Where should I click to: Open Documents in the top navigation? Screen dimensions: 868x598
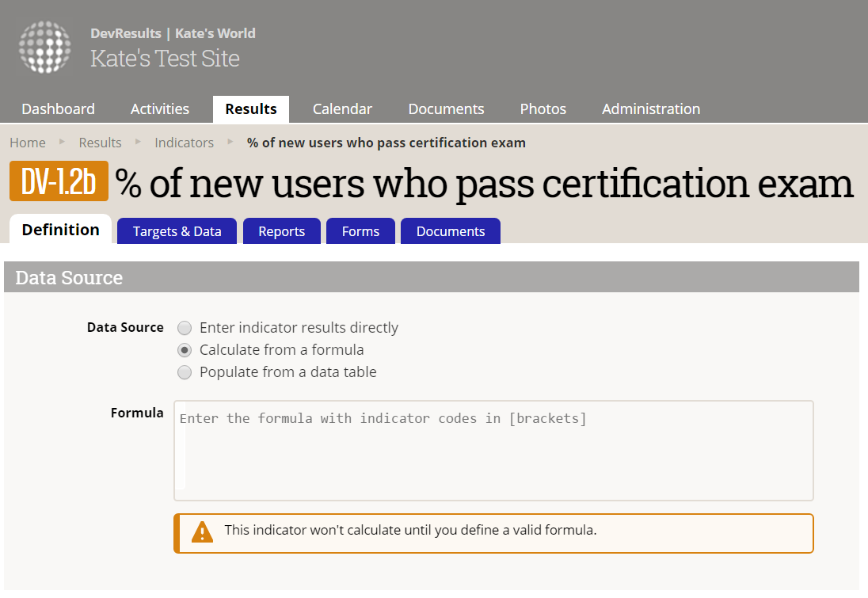pos(446,109)
